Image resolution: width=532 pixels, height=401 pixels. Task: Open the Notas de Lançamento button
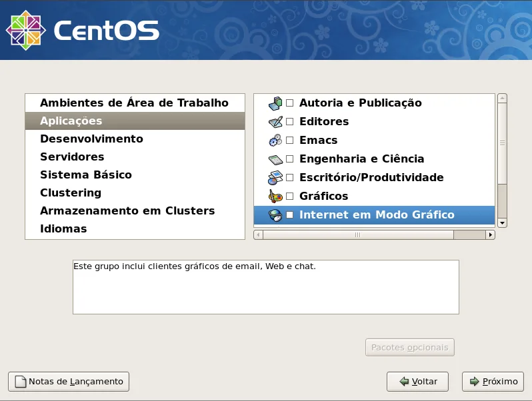(69, 382)
